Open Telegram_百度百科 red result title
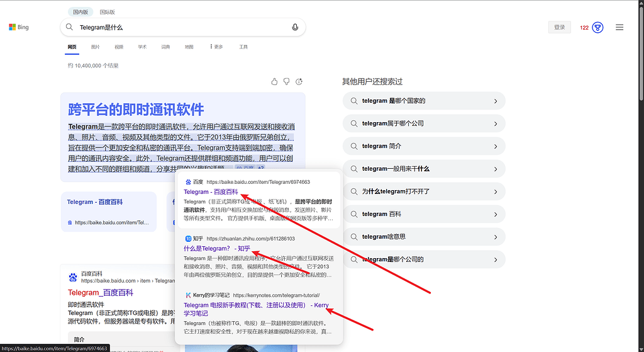644x352 pixels. click(x=101, y=292)
